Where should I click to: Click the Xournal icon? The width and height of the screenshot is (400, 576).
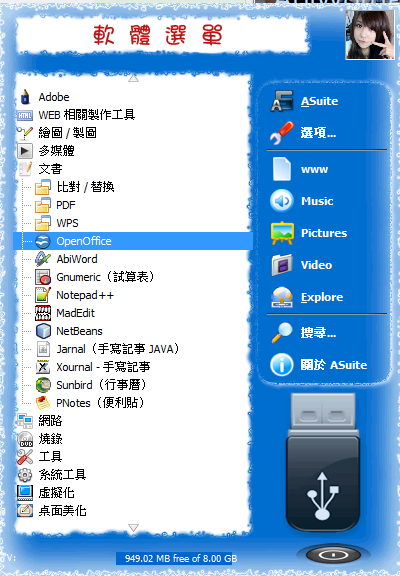coord(43,367)
